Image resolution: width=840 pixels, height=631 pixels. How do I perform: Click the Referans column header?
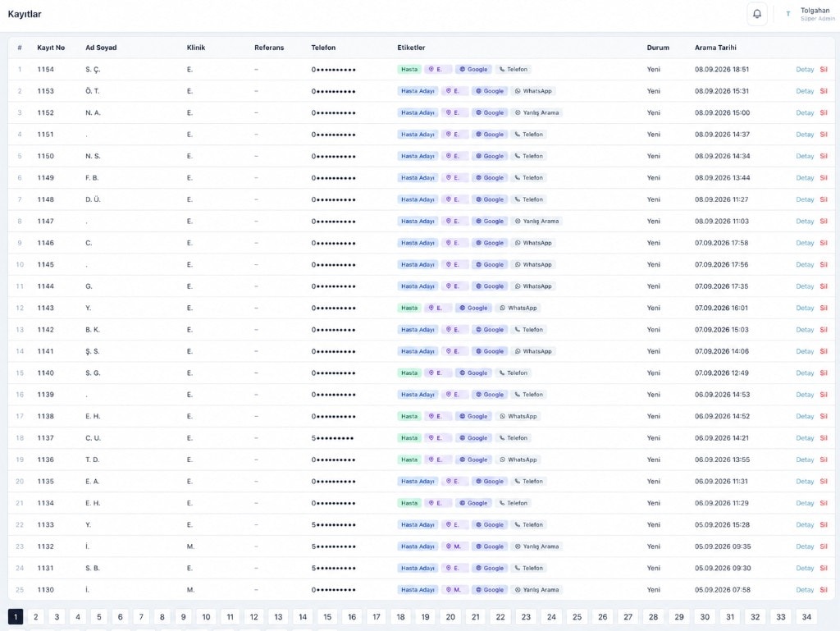point(269,48)
